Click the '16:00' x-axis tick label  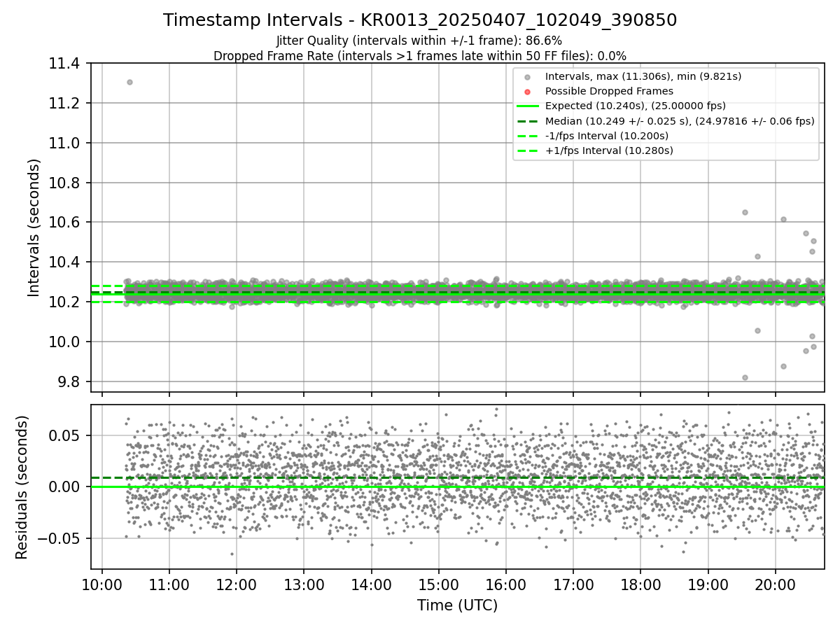pos(506,584)
